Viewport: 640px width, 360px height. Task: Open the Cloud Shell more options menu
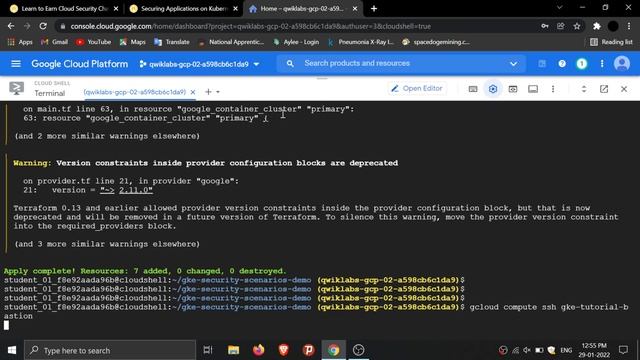[x=553, y=89]
